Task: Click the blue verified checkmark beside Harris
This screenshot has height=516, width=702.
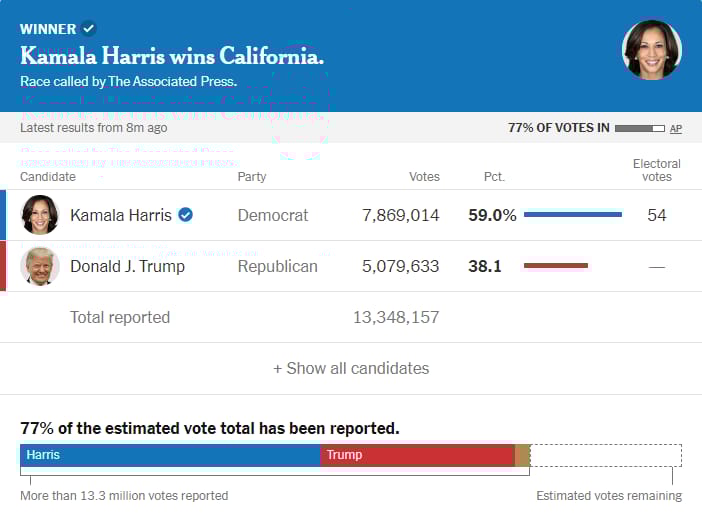Action: 186,215
